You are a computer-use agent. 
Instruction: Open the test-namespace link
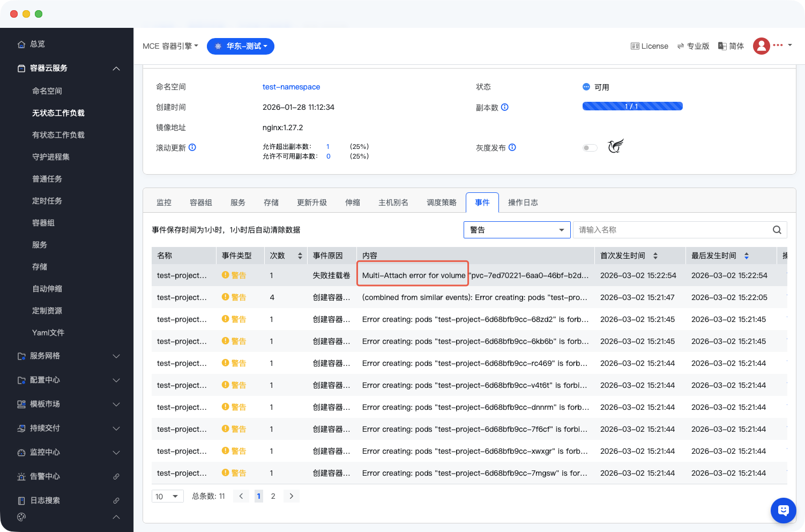click(291, 87)
